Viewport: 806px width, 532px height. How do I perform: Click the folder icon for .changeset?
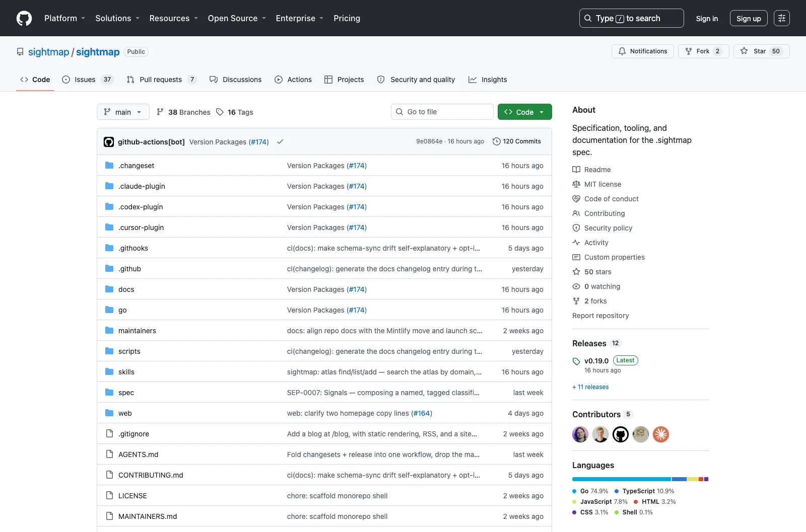coord(109,165)
